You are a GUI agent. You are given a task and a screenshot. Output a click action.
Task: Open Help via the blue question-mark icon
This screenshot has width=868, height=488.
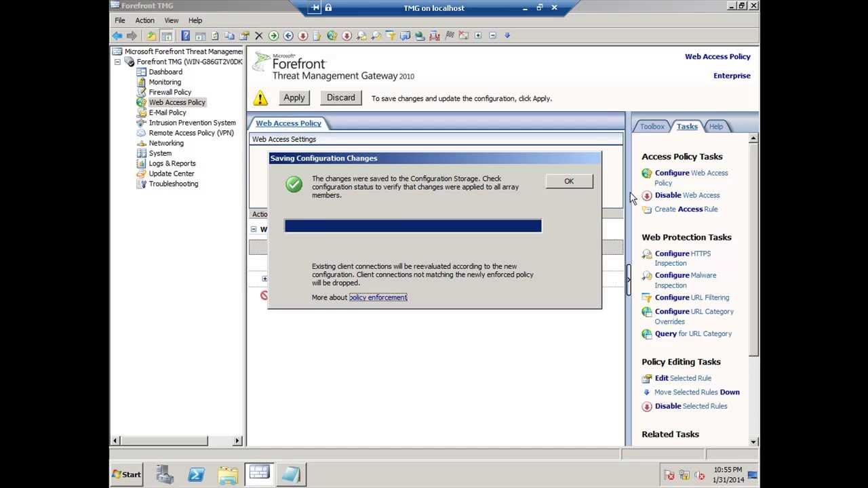(x=185, y=36)
